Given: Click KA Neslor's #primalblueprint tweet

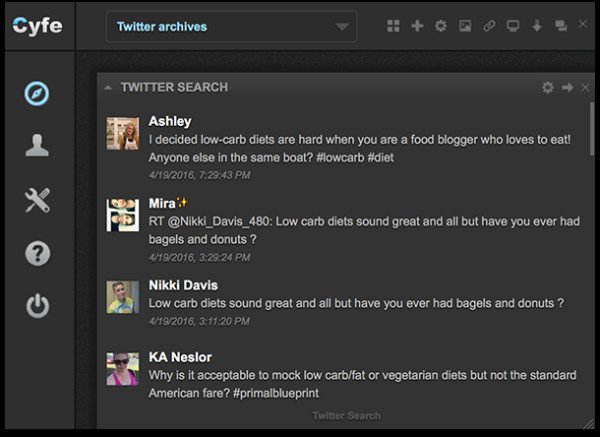Looking at the screenshot, I should (x=362, y=384).
